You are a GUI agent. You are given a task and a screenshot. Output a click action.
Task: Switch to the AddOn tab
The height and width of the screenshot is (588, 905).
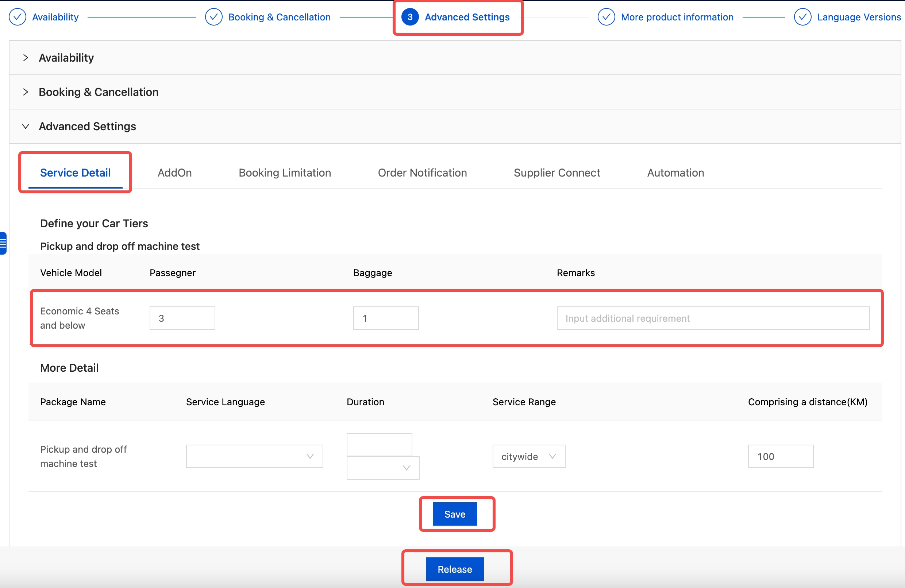[x=174, y=173]
